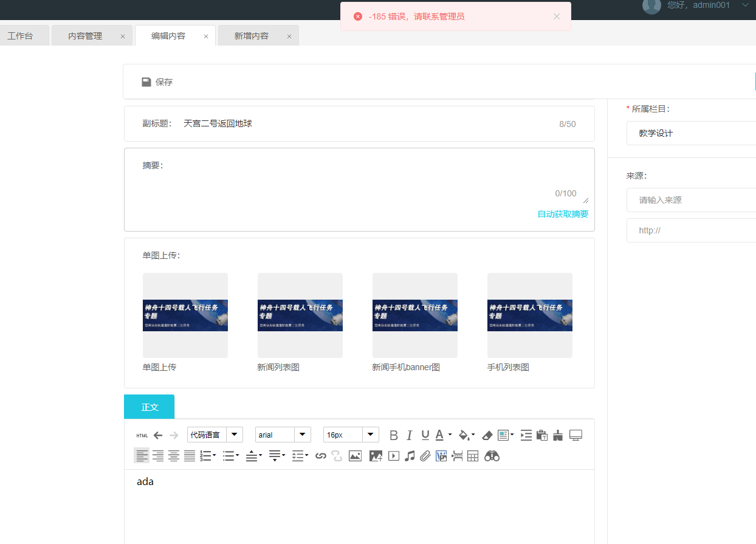Open the 代码语言 dropdown
The width and height of the screenshot is (756, 544).
coord(234,435)
